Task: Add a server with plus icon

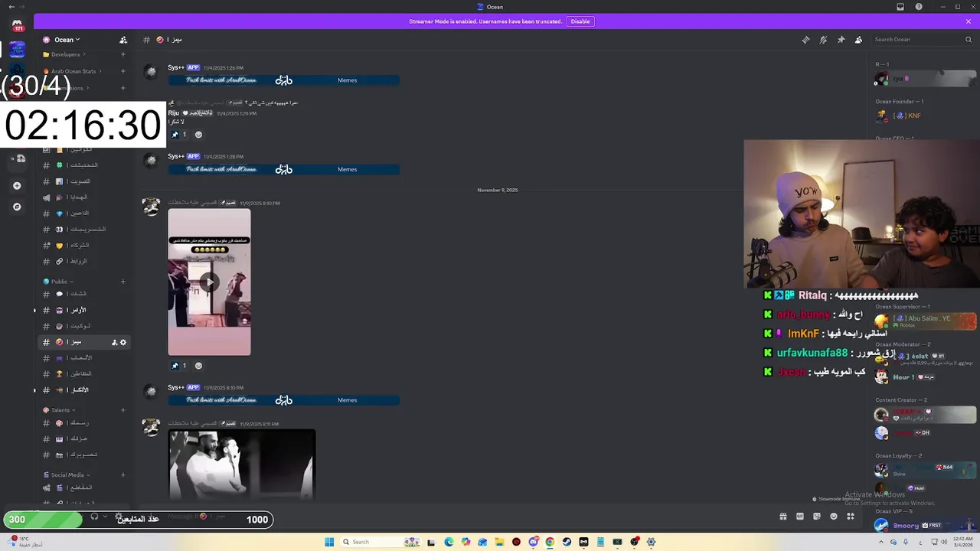Action: (x=17, y=185)
